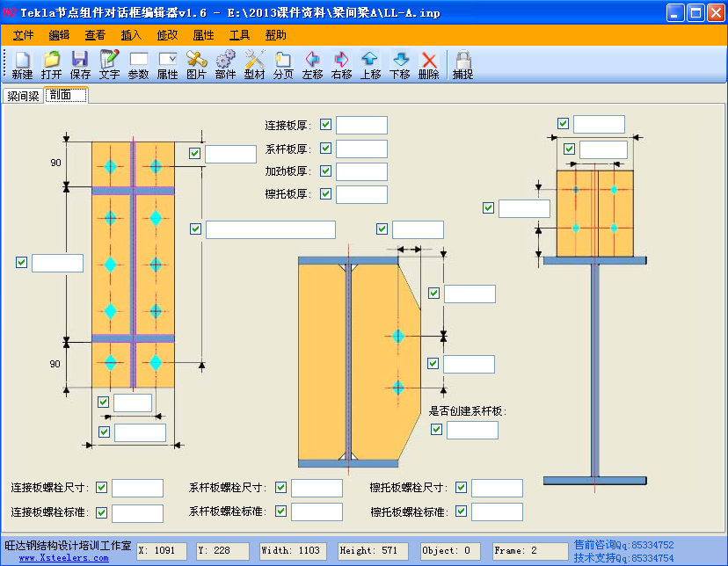Click the 加劲板厚 input field
This screenshot has height=566, width=728.
tap(361, 171)
